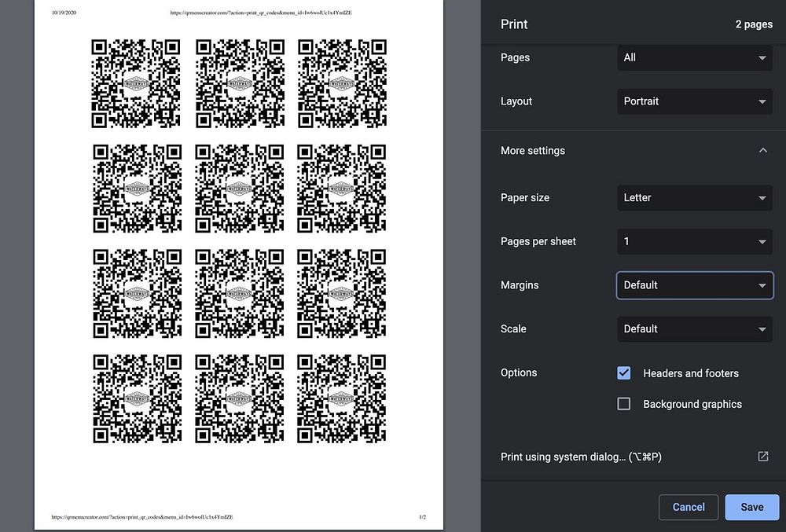786x532 pixels.
Task: Click the Headers and footers label
Action: point(691,373)
